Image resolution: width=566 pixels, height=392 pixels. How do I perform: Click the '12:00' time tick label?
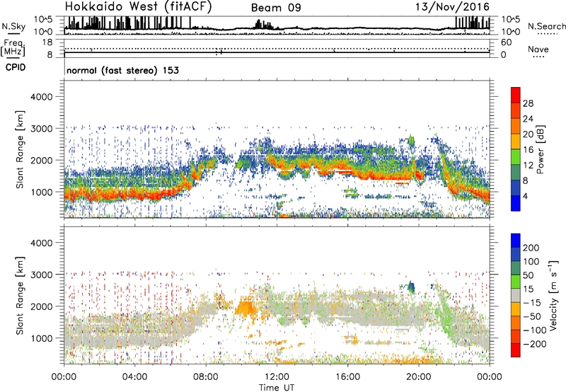tap(277, 377)
